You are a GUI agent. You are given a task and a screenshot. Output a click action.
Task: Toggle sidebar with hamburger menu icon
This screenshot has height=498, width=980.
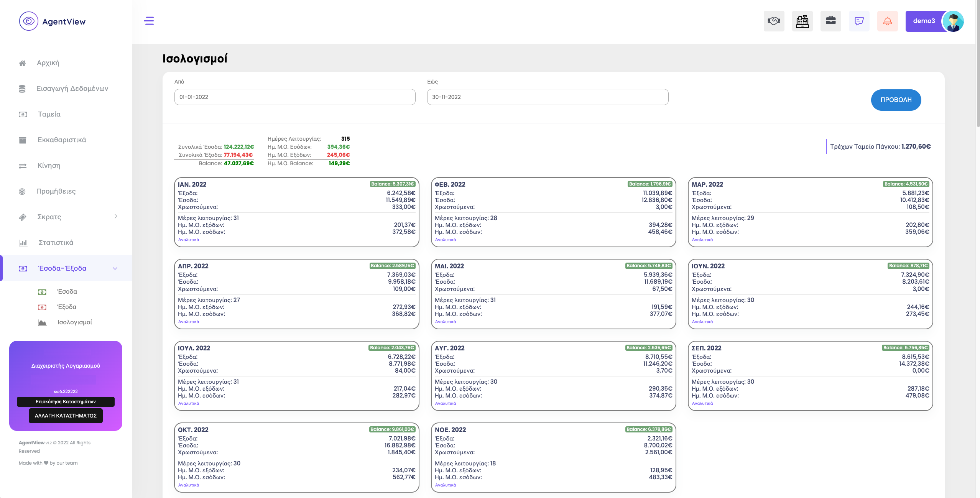click(x=149, y=21)
